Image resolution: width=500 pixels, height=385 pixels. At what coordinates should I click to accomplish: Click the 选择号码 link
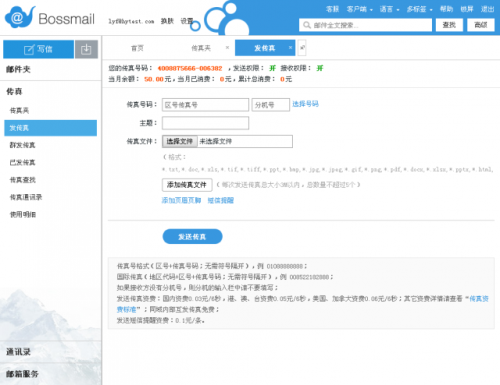(x=305, y=104)
